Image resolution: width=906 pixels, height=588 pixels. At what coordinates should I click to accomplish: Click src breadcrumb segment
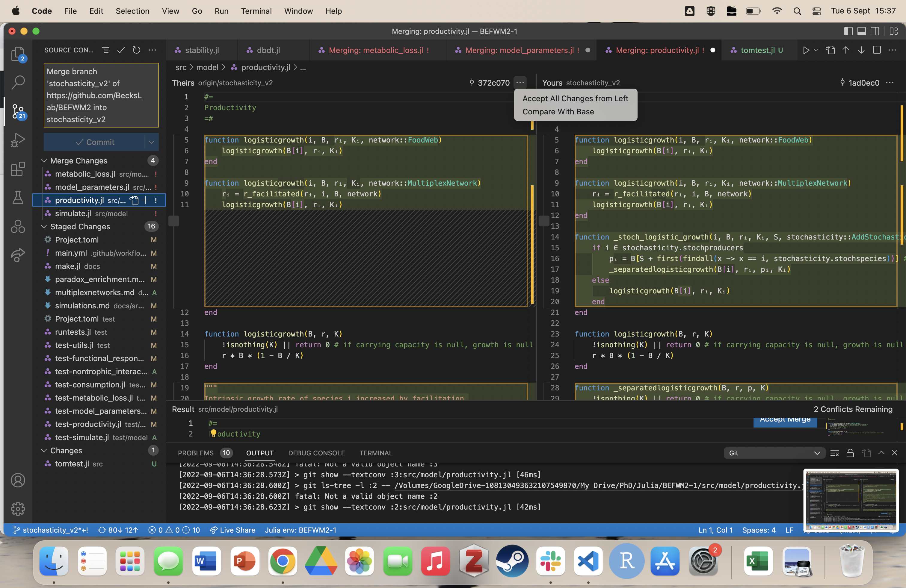(181, 67)
